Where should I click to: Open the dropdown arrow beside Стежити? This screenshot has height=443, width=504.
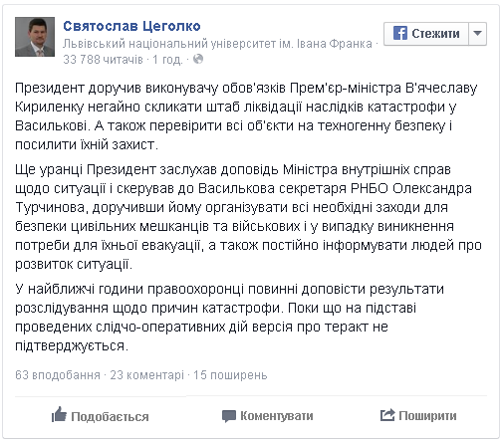(x=477, y=34)
